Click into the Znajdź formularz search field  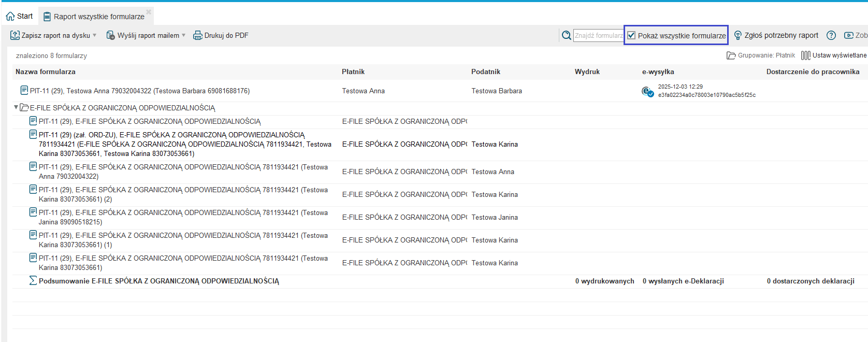(598, 35)
